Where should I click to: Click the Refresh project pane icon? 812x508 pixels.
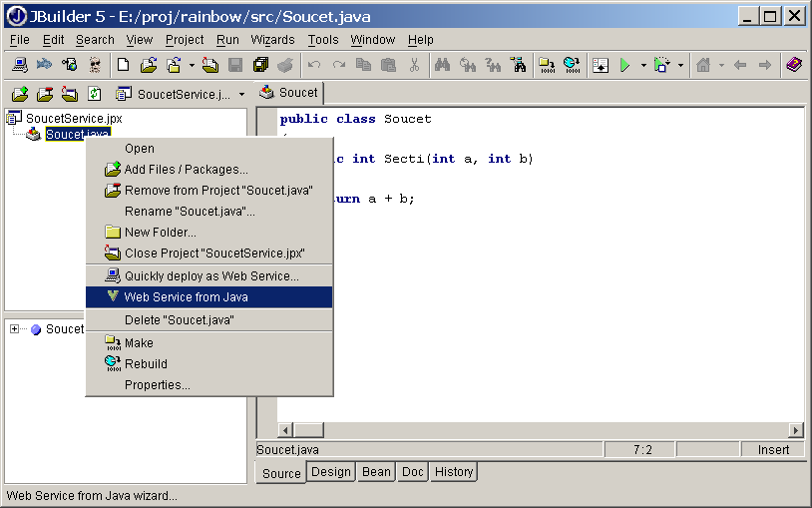pos(94,94)
